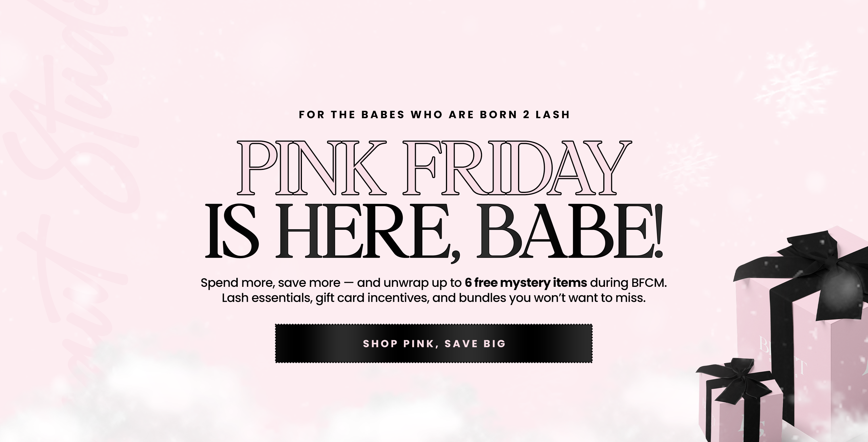Click the word 'BABE!' in the black headline
This screenshot has width=868, height=442.
click(x=569, y=232)
